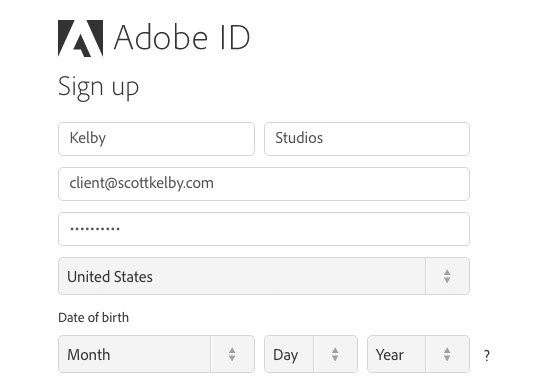
Task: Focus the masked password field
Action: (x=264, y=229)
